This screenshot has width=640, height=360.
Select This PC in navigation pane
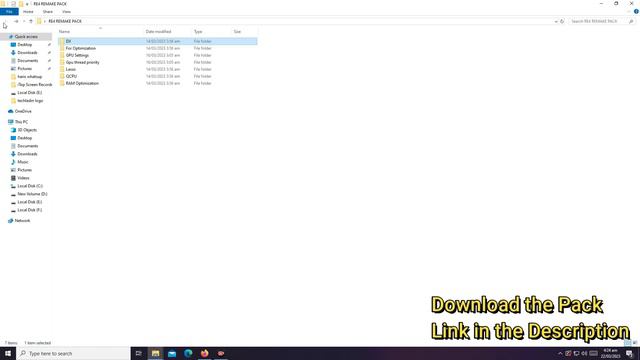point(21,122)
